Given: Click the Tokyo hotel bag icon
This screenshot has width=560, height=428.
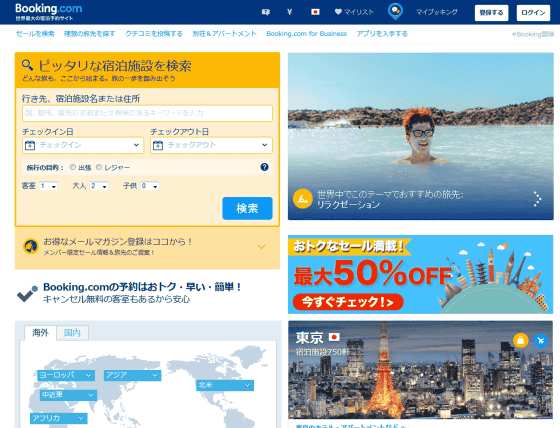Looking at the screenshot, I should click(520, 340).
